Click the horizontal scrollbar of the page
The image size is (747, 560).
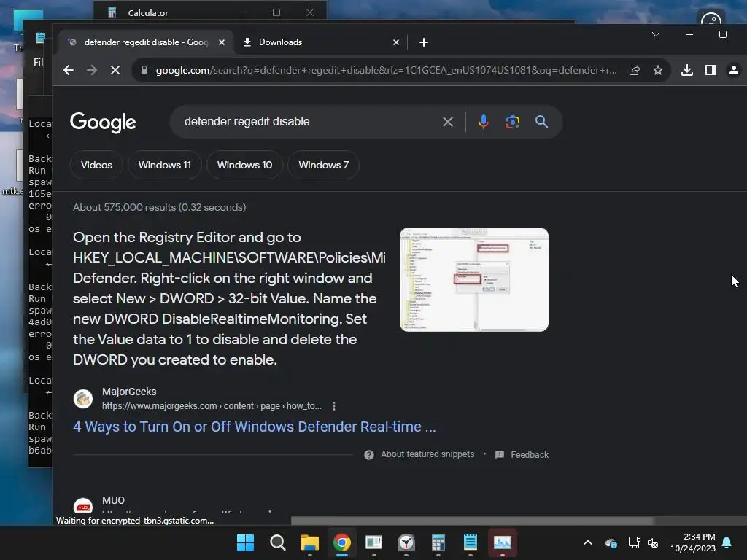coord(473,521)
